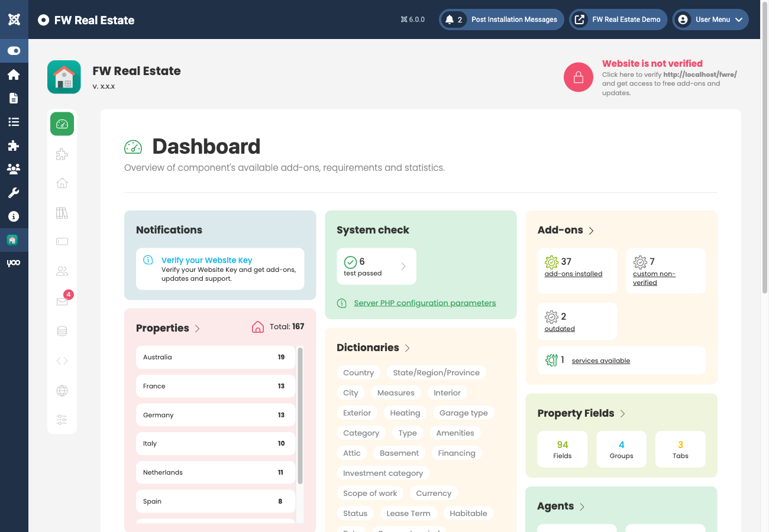Screen dimensions: 769x532
Task: Click the database icon in the inner sidebar
Action: click(62, 330)
